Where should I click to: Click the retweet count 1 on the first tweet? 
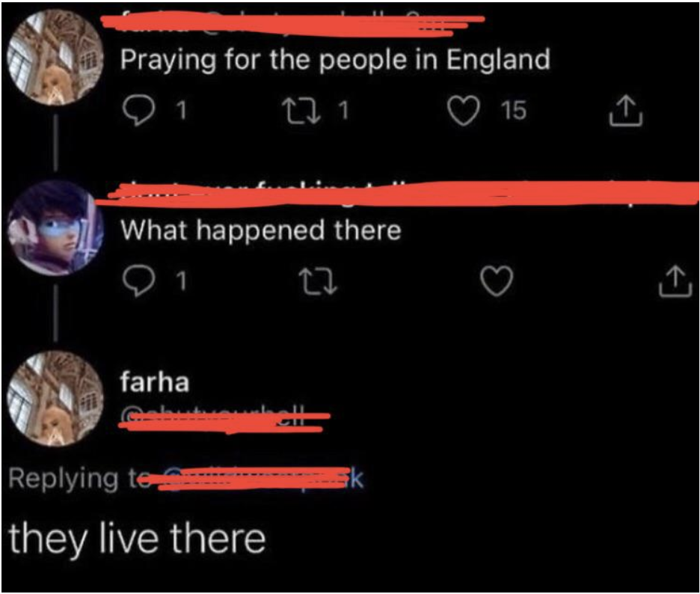coord(343,111)
